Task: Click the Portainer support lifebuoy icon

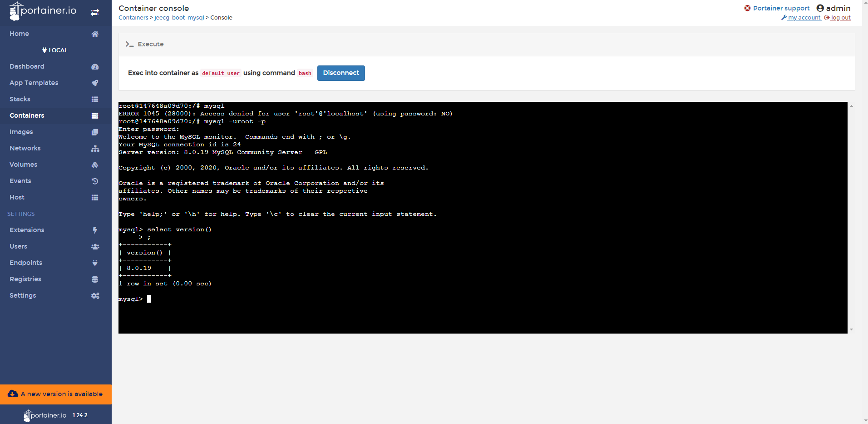Action: tap(747, 8)
